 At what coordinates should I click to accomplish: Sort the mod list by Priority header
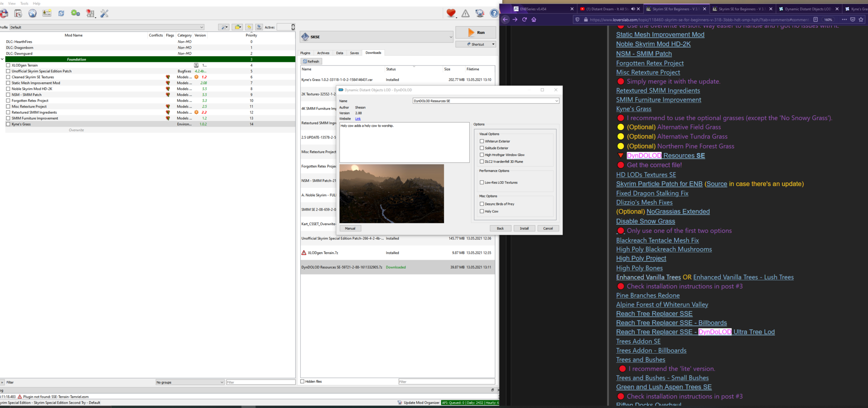pyautogui.click(x=251, y=35)
